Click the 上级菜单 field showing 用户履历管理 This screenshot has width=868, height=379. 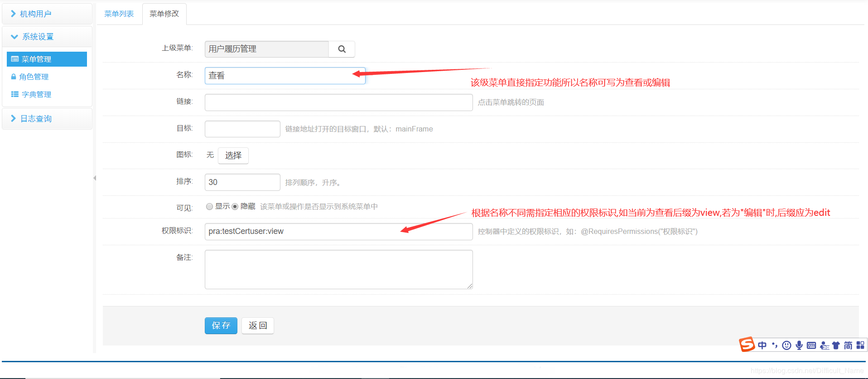[267, 49]
